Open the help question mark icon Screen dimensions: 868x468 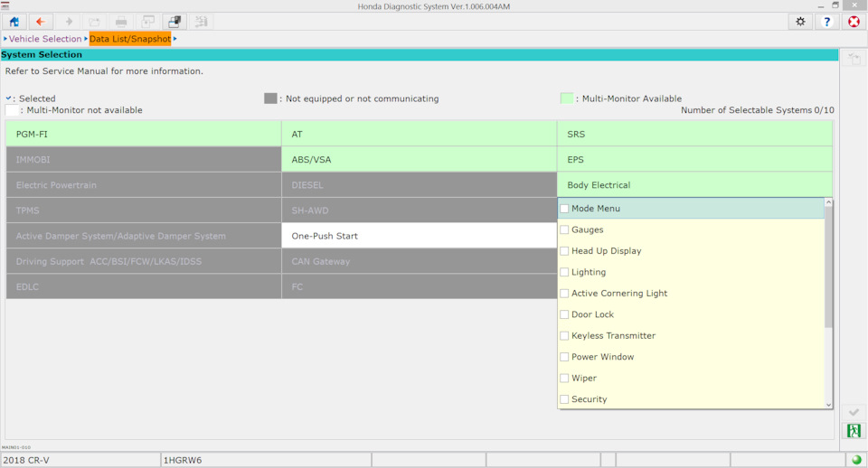coord(827,22)
